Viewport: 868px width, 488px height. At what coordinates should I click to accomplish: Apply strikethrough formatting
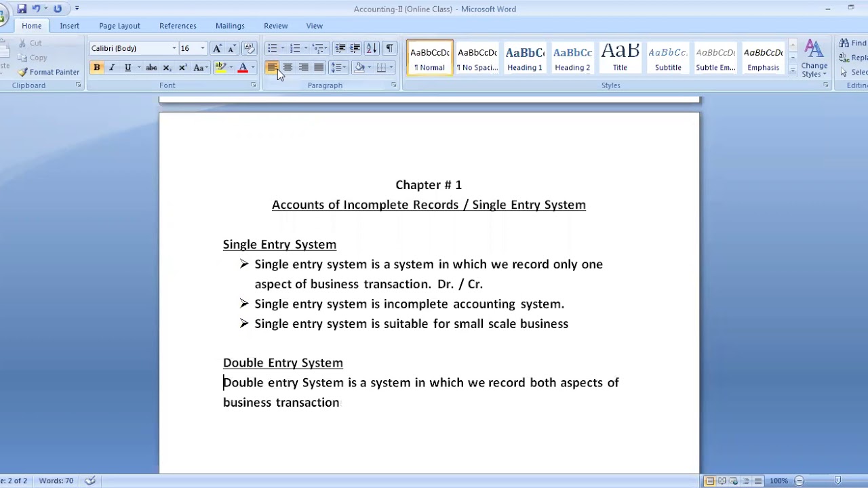coord(151,68)
